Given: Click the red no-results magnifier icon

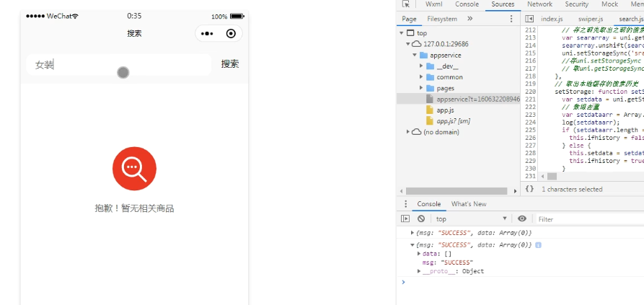Looking at the screenshot, I should pos(134,169).
